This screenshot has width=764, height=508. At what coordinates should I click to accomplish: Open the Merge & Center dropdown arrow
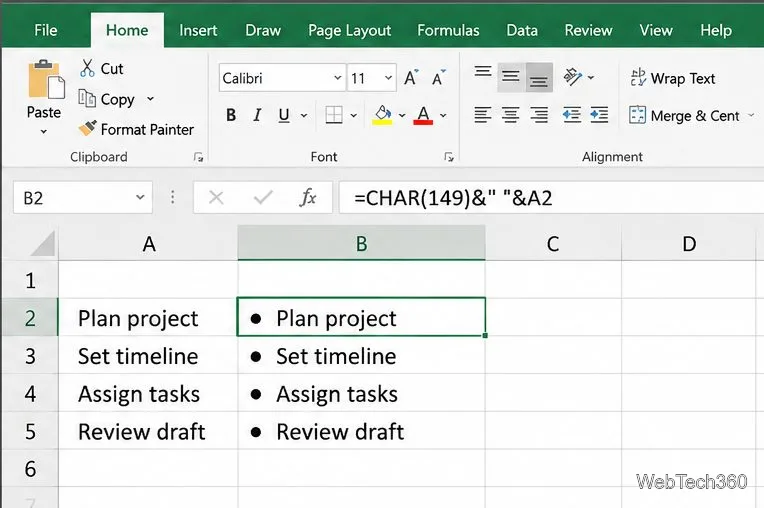(751, 115)
